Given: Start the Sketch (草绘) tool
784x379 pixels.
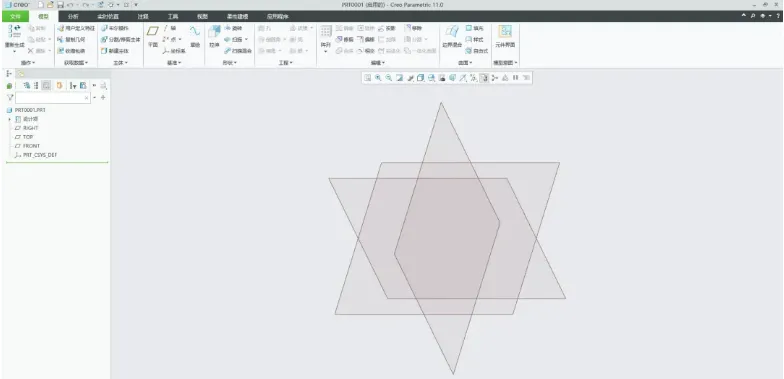Looking at the screenshot, I should click(x=194, y=36).
